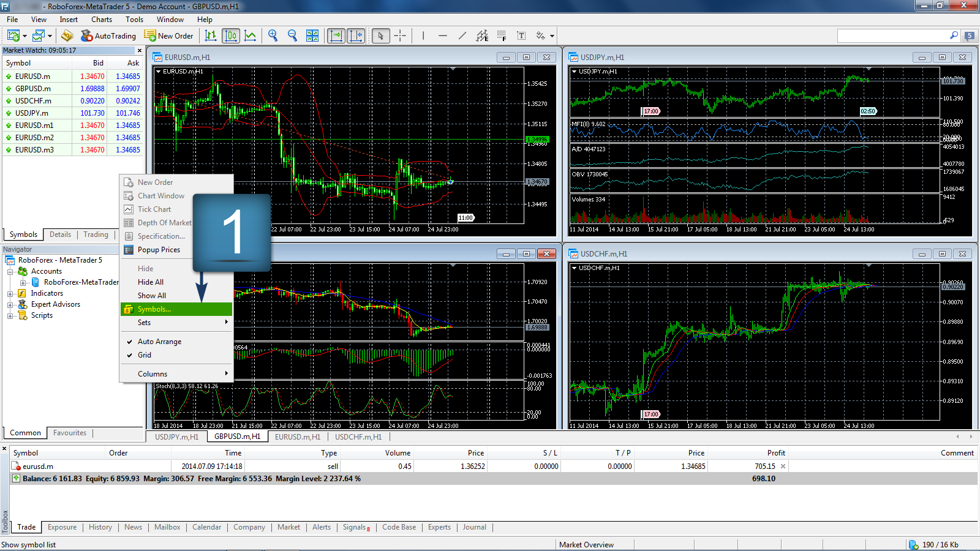The height and width of the screenshot is (551, 980).
Task: Toggle the Auto Scroll chart button
Action: 336,36
